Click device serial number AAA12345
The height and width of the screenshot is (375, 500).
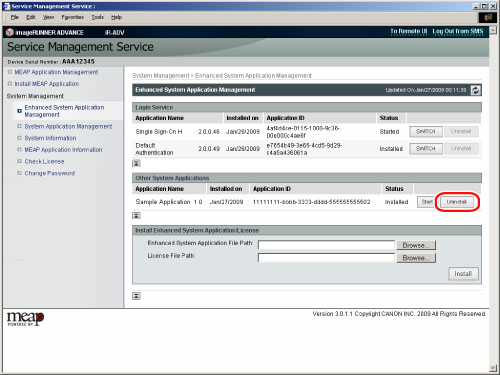pos(78,62)
